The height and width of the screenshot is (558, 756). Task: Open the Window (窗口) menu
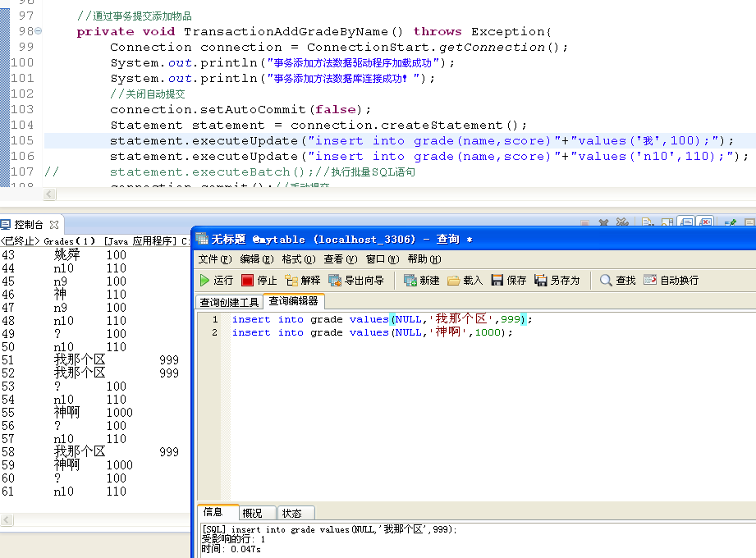[x=383, y=259]
